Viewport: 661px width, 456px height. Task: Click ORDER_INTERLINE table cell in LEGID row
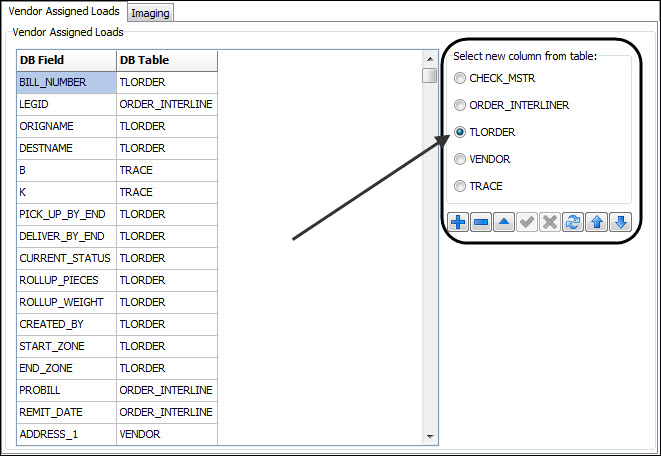click(x=167, y=104)
